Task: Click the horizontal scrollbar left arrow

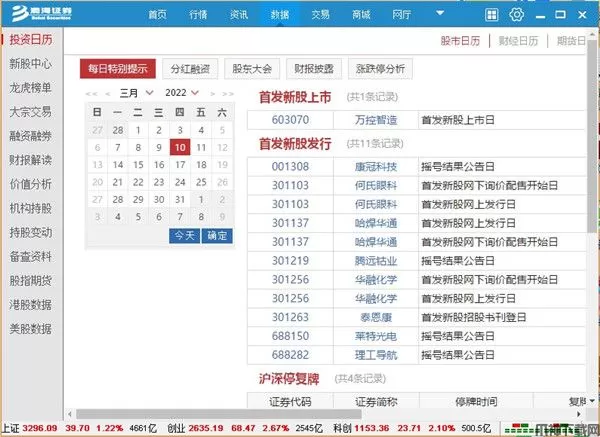Action: (x=70, y=414)
